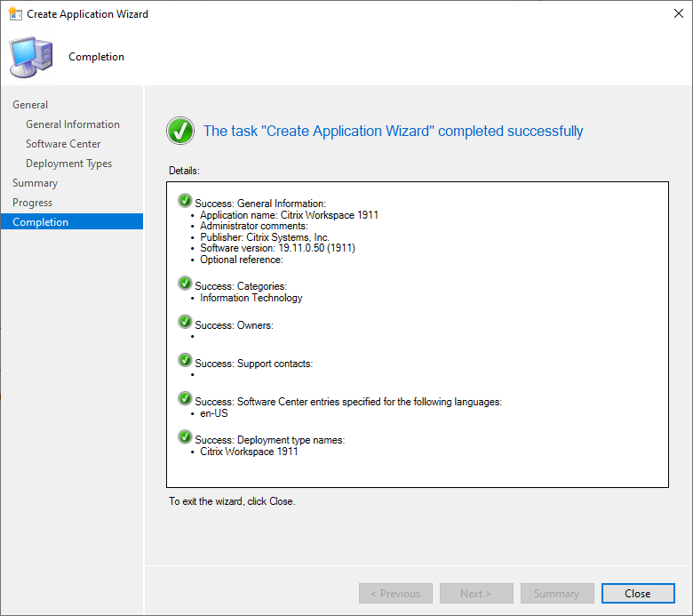693x616 pixels.
Task: Select the General step in sidebar
Action: (x=30, y=105)
